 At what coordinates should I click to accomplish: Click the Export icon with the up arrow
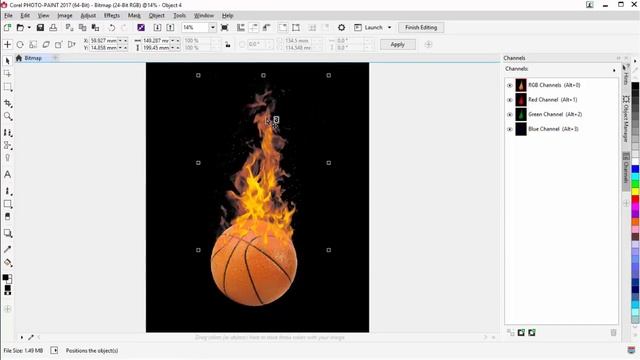[170, 27]
